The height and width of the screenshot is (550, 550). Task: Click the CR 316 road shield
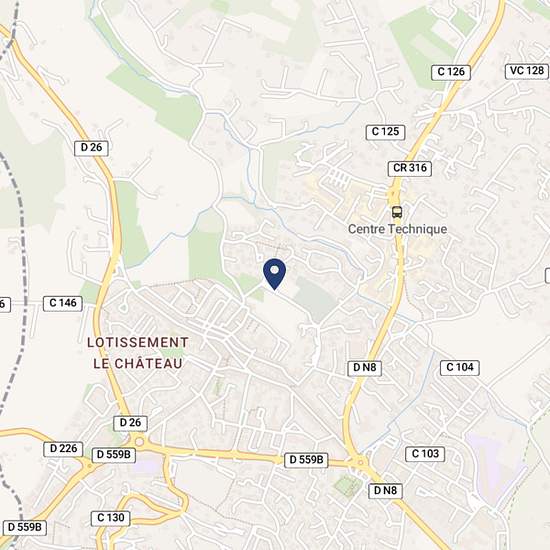coord(410,169)
